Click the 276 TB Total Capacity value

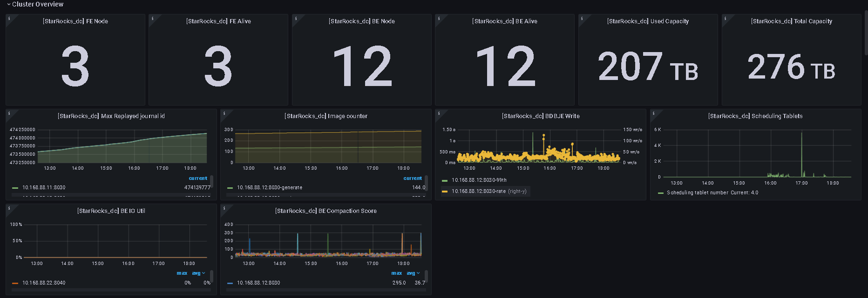(x=791, y=66)
